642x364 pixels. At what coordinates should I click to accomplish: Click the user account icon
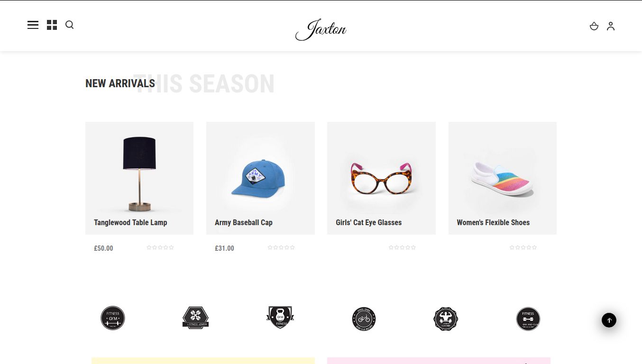point(611,26)
